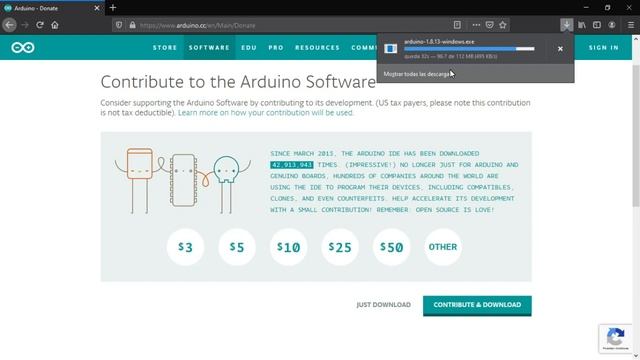Click the arduino-1.8.13-windows.exe file name
The width and height of the screenshot is (640, 360).
pyautogui.click(x=439, y=42)
